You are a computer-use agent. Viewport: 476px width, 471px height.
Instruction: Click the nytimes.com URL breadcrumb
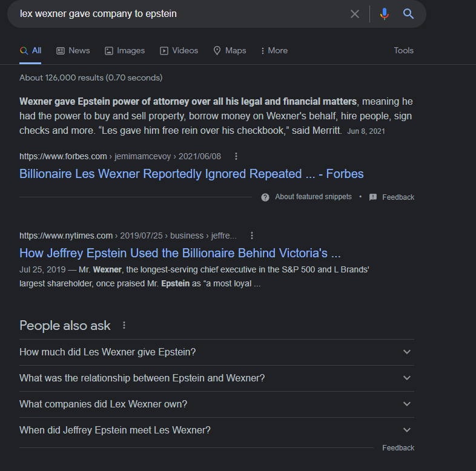[128, 236]
